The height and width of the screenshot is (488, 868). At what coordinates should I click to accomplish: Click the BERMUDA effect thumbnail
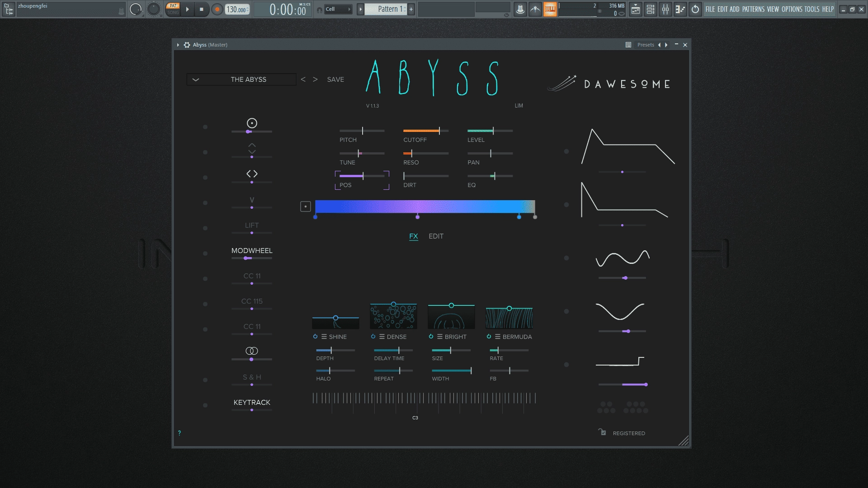[x=509, y=318]
